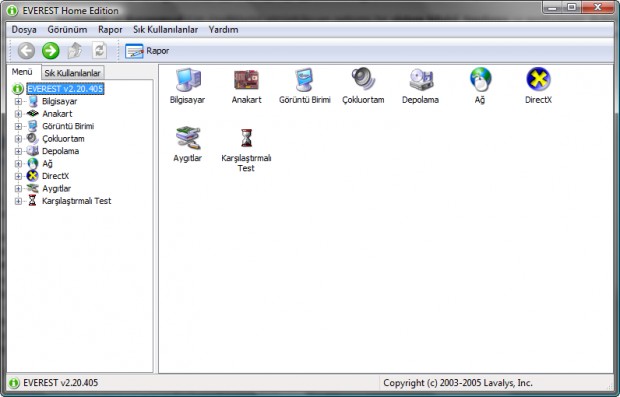Viewport: 620px width, 397px height.
Task: Close the EVEREST Home Edition window
Action: (x=597, y=8)
